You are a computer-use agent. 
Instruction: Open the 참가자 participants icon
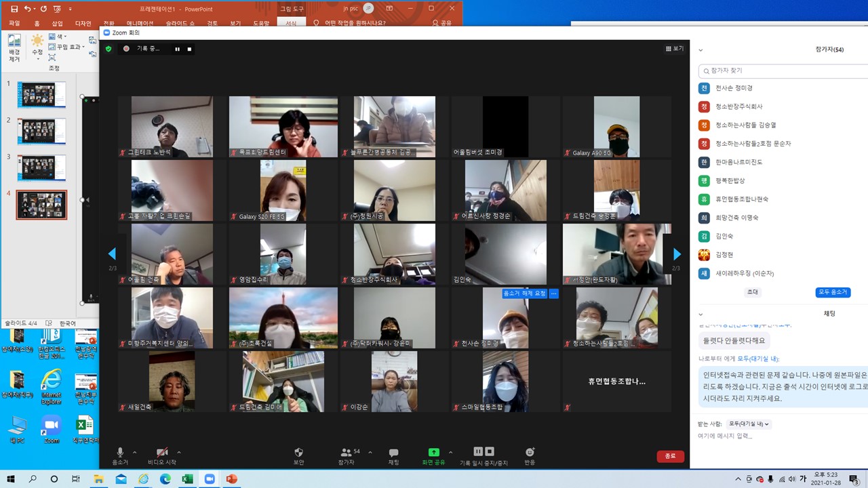347,455
